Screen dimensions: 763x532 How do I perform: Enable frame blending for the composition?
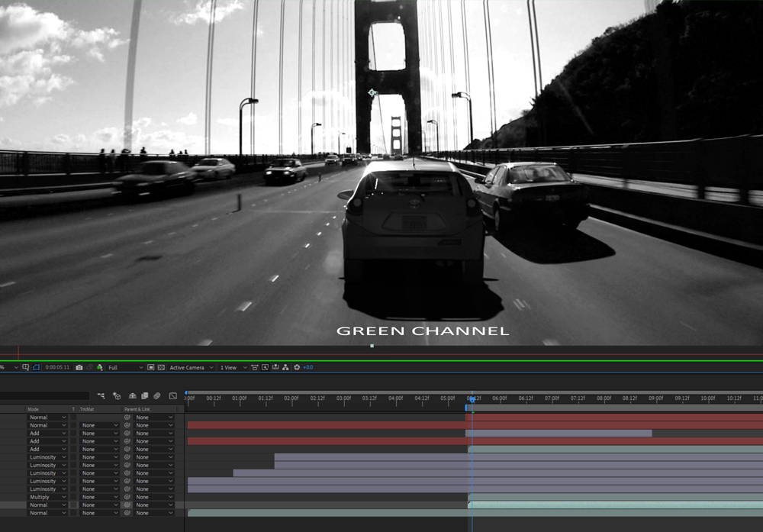[x=144, y=395]
